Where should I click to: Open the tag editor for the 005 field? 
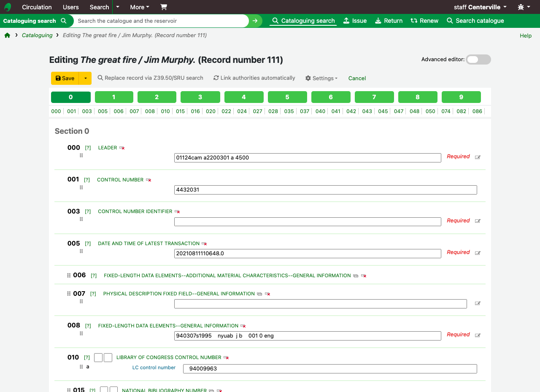click(478, 253)
